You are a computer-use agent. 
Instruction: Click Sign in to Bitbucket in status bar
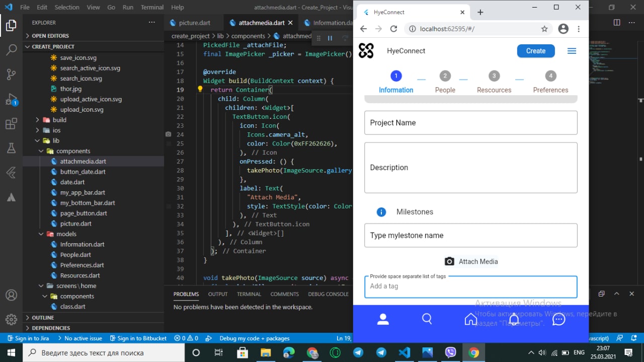coord(137,338)
